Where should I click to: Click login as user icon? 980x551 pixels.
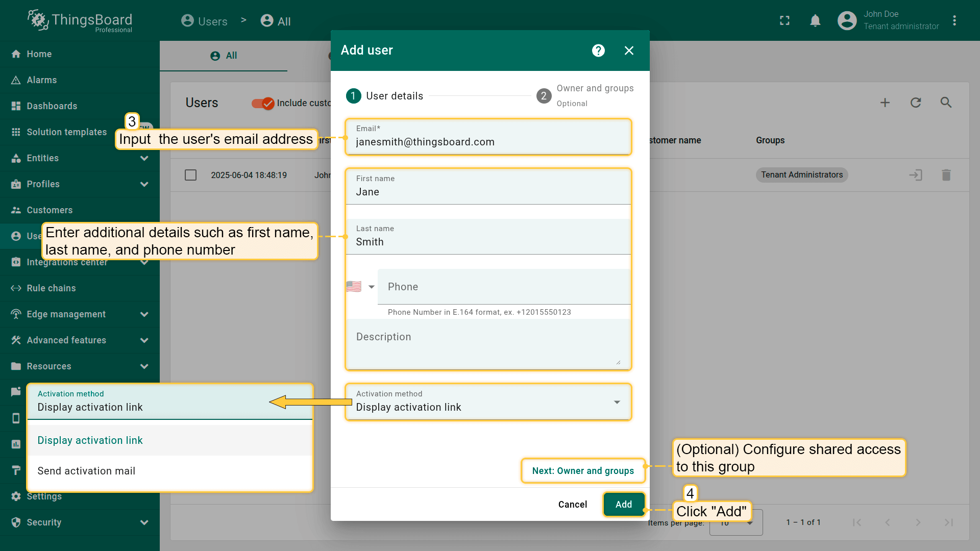pos(915,175)
